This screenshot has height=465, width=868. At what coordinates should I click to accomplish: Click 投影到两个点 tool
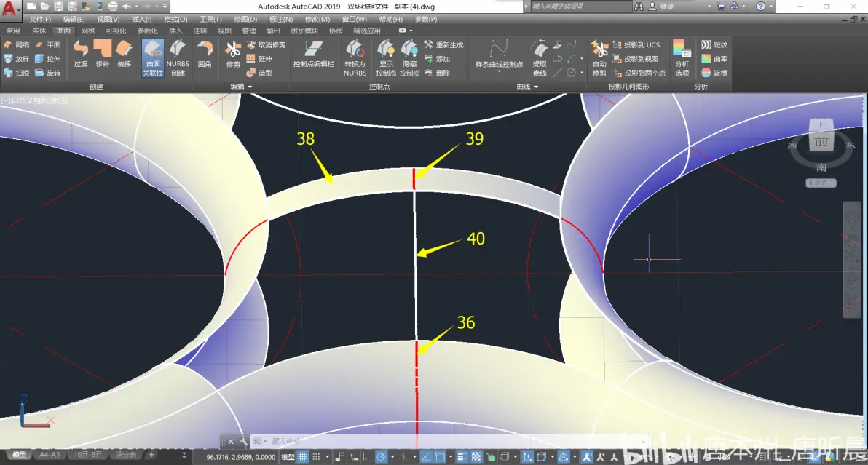pos(639,73)
